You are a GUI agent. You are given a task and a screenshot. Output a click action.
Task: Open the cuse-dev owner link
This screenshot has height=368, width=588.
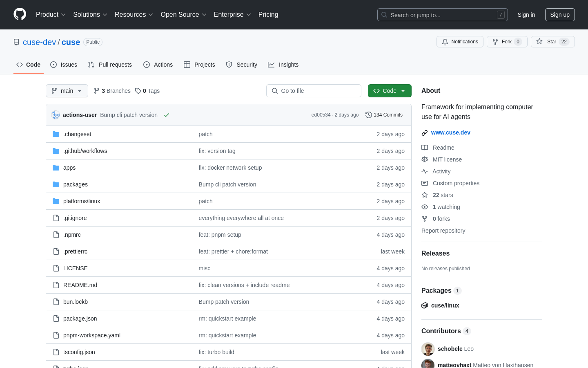click(x=39, y=42)
